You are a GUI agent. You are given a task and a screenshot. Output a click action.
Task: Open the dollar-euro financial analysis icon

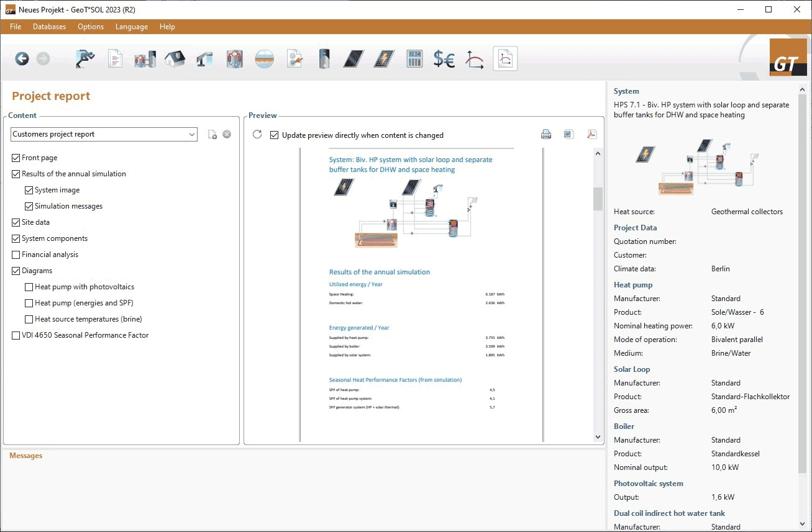444,59
